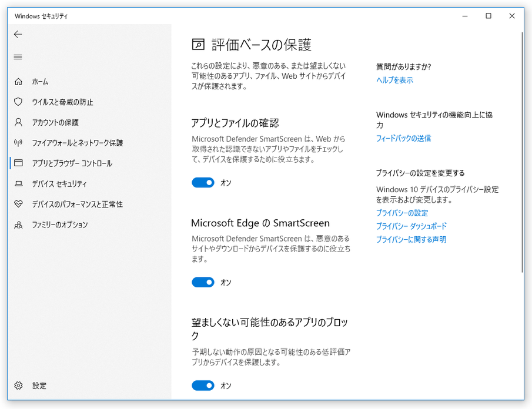532x409 pixels.
Task: Click the browser window icon in sidebar
Action: coord(18,163)
